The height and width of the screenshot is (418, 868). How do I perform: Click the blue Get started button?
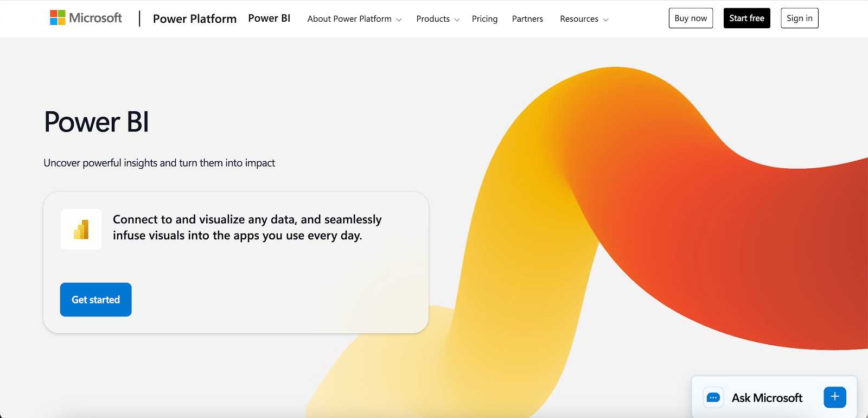tap(96, 300)
